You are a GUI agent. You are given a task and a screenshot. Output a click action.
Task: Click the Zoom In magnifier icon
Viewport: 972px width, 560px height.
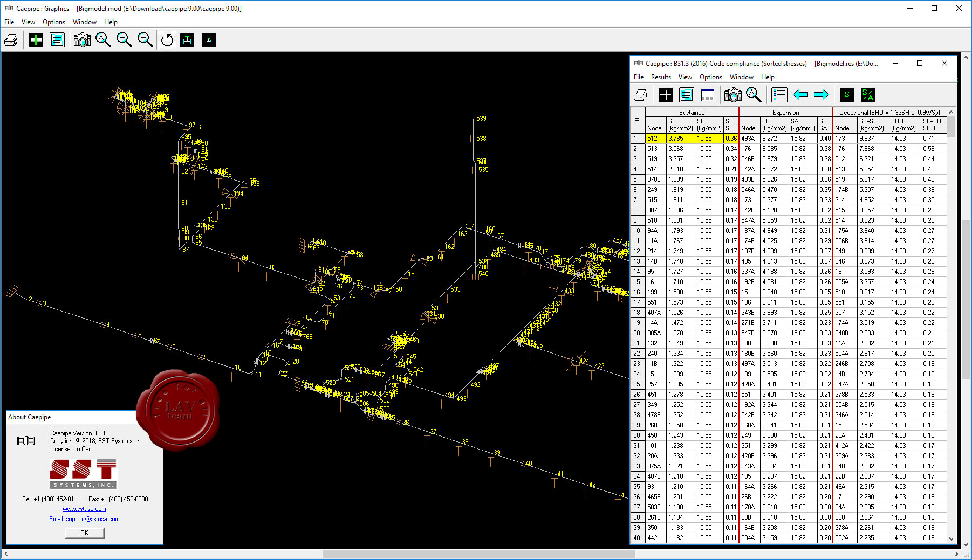pos(124,40)
